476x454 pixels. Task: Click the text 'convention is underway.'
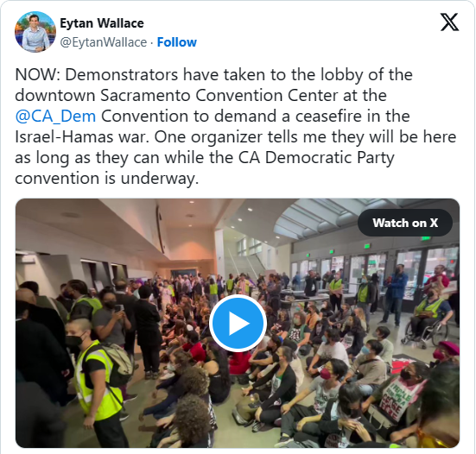tap(107, 178)
